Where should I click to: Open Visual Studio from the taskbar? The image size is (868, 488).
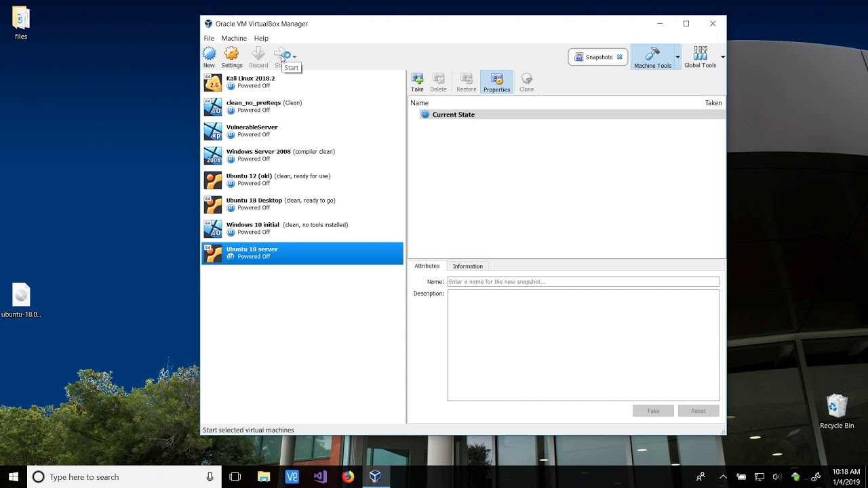pos(320,476)
